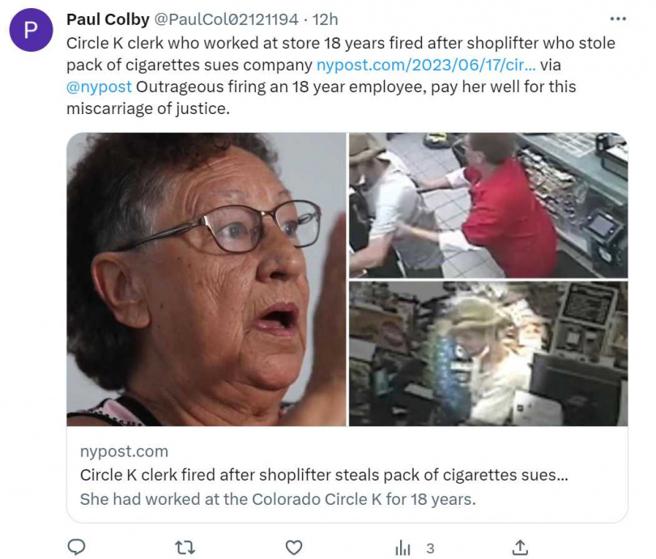656x559 pixels.
Task: Open the view count analytics icon
Action: 402,548
